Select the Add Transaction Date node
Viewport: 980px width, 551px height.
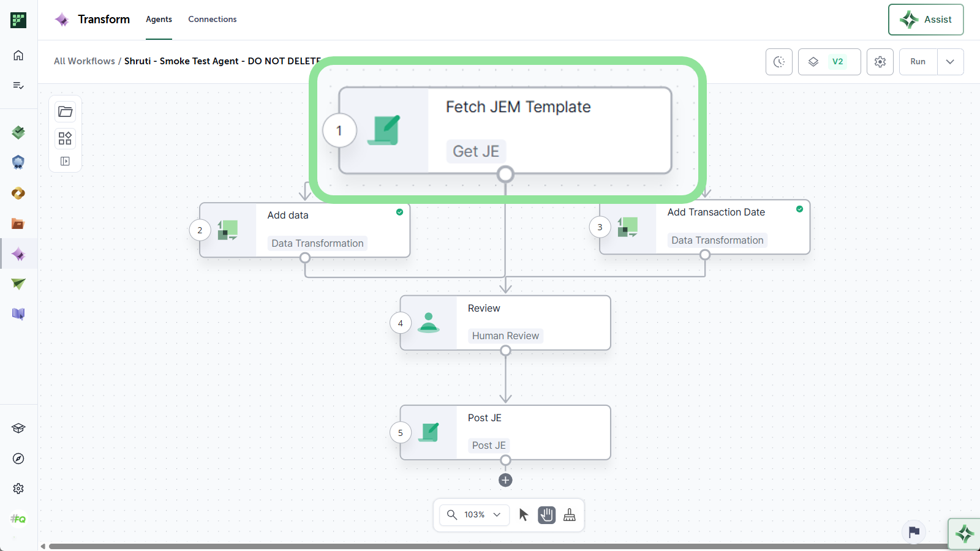[705, 227]
